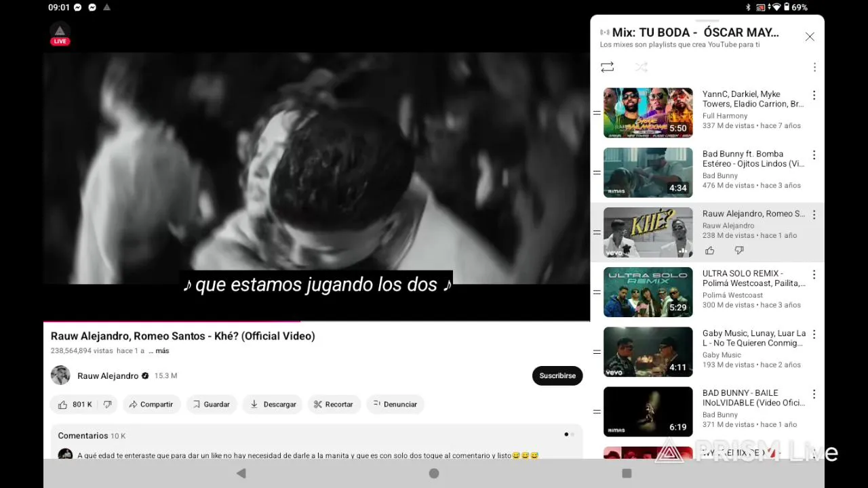868x488 pixels.
Task: Tap Recortar clip button
Action: (x=334, y=405)
